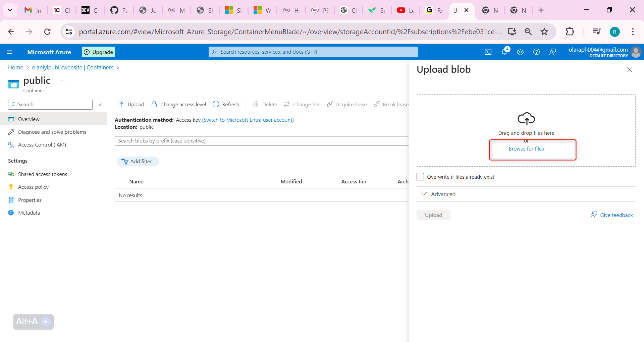The image size is (644, 342).
Task: Collapse the left sidebar menu
Action: pos(100,105)
